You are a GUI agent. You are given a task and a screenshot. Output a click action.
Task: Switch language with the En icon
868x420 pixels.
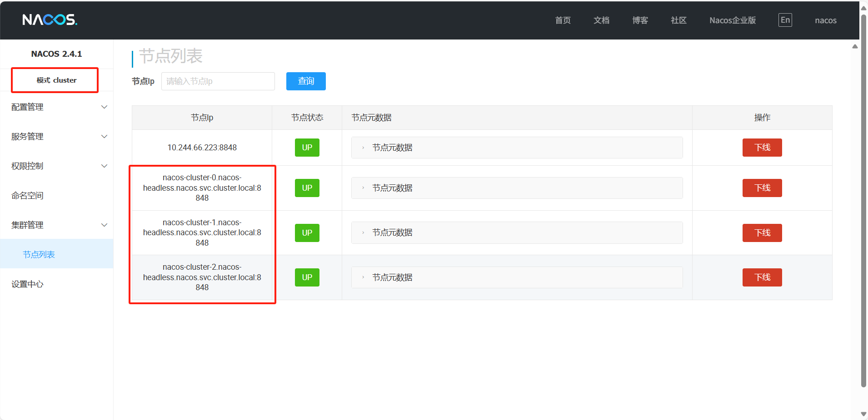click(785, 20)
